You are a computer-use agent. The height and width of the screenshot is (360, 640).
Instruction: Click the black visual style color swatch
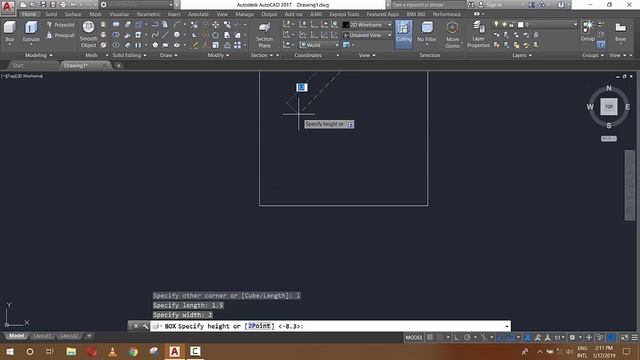(346, 25)
